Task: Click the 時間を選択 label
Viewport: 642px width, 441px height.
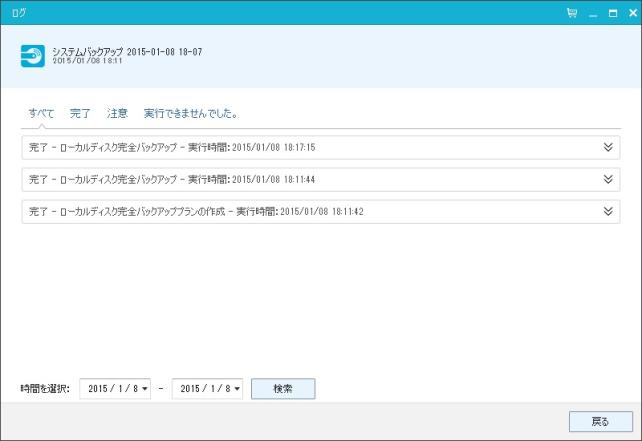Action: [45, 389]
